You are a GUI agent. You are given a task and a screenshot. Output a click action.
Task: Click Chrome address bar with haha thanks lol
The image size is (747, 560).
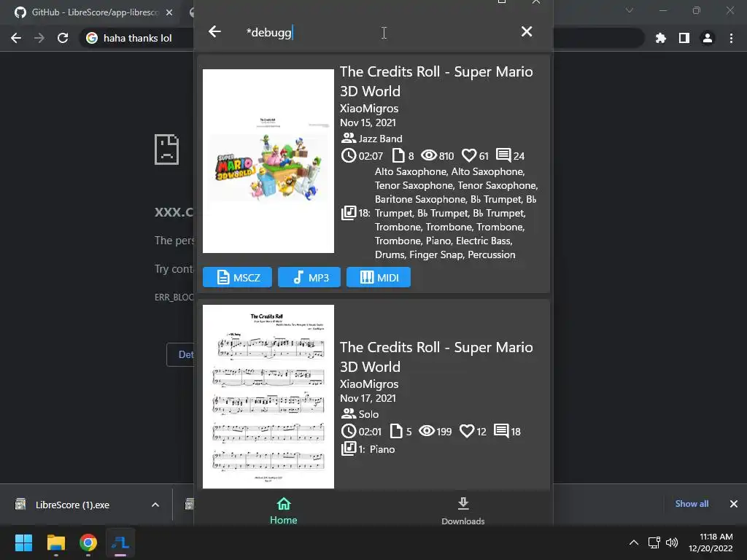point(137,38)
